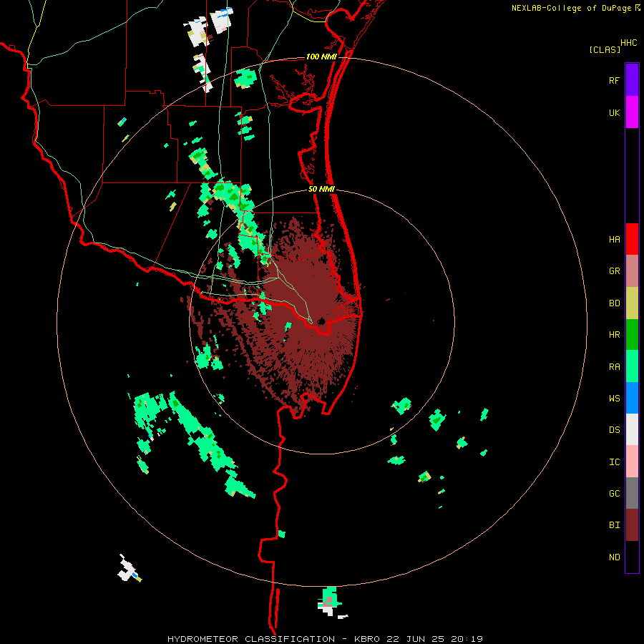Click the "50 NMI" range ring label
Viewport: 644px width, 644px height.
click(321, 189)
